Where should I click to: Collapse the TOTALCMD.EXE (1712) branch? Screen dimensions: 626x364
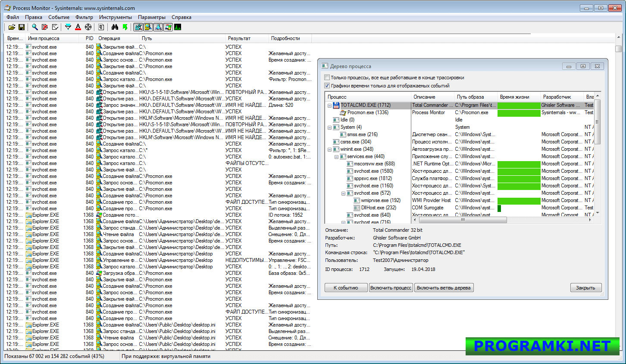(x=329, y=105)
